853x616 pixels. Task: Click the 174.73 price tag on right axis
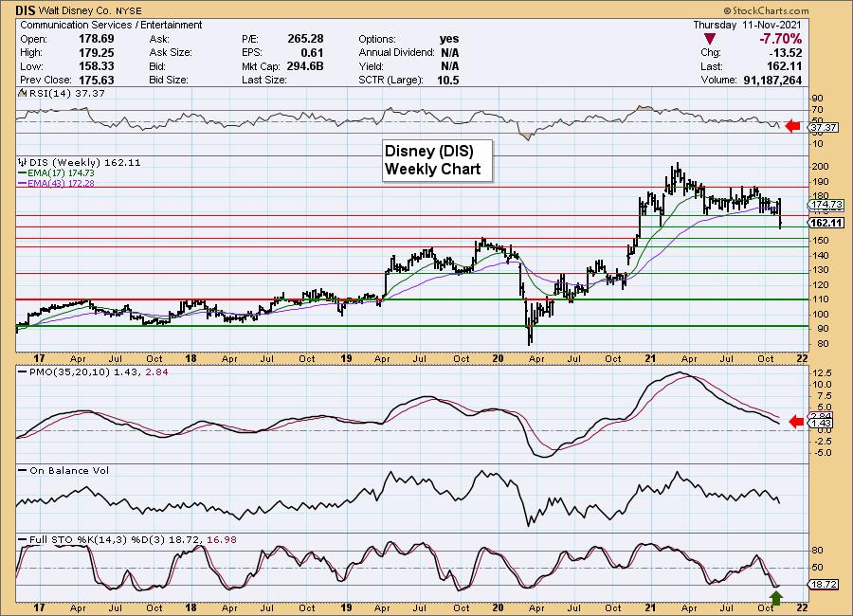tap(826, 205)
